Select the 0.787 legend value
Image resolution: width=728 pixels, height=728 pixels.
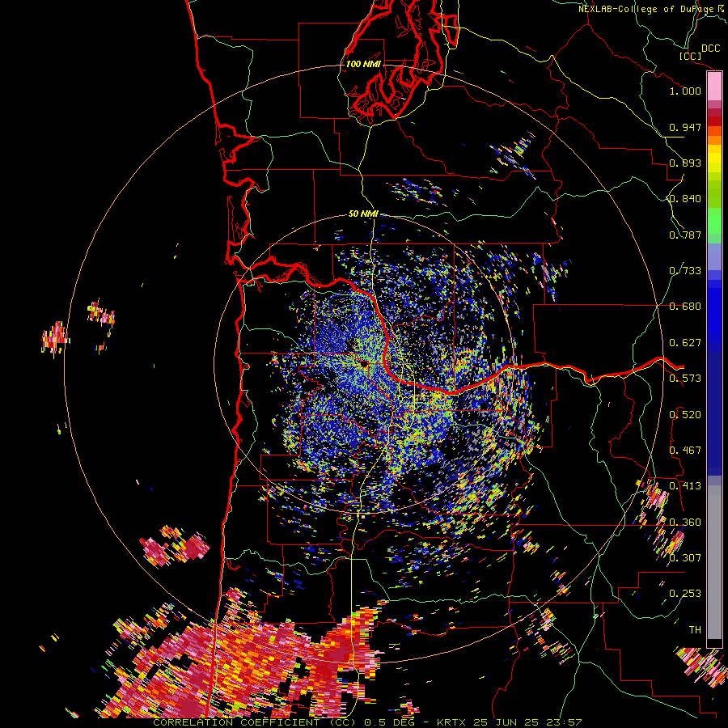(x=685, y=235)
